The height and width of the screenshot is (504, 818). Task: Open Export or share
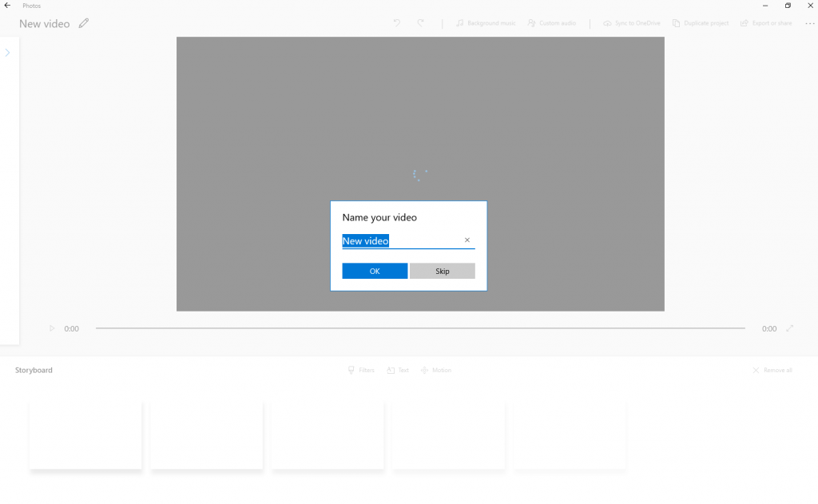tap(766, 23)
